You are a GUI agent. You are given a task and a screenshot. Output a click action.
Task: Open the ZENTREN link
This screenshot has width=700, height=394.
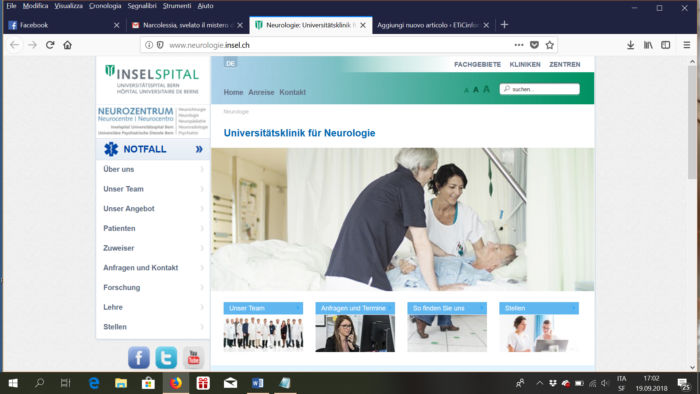(x=565, y=64)
